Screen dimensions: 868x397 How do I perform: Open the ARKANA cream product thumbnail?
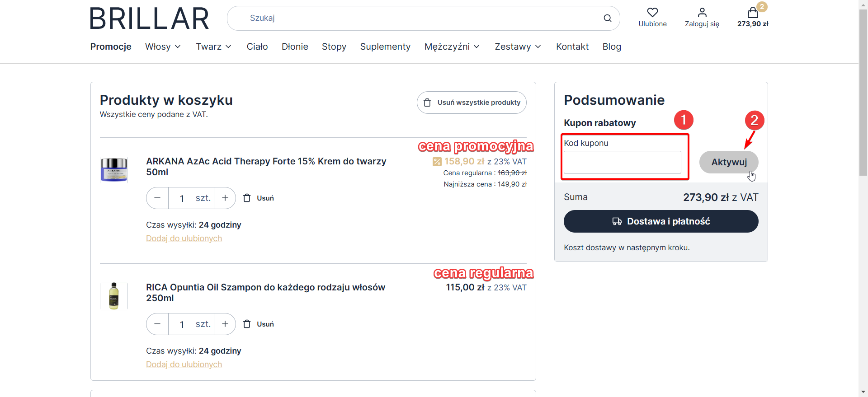point(114,170)
